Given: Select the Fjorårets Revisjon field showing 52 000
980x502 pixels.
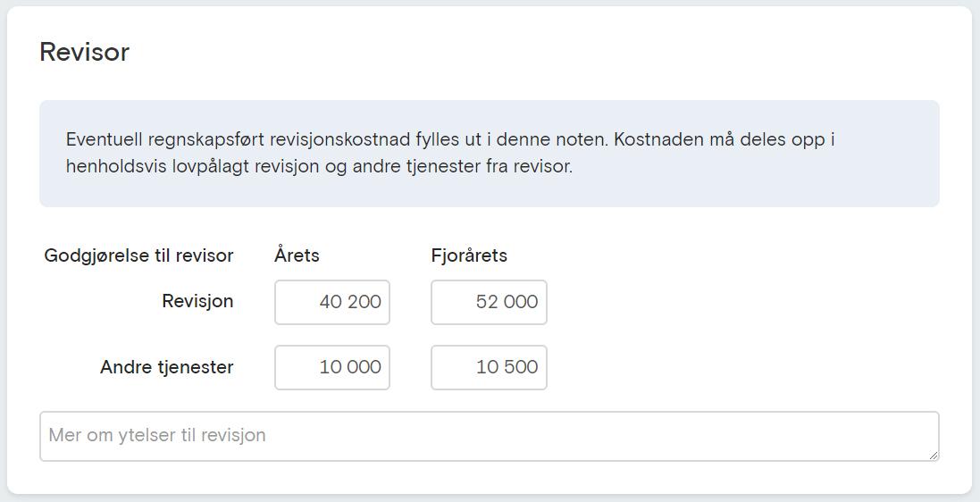Looking at the screenshot, I should (x=489, y=302).
